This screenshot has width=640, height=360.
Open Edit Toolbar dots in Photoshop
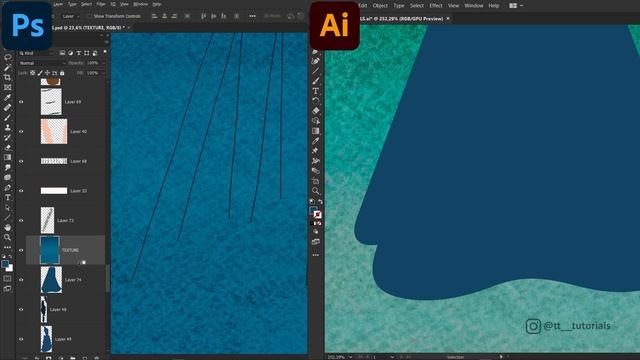pos(7,247)
